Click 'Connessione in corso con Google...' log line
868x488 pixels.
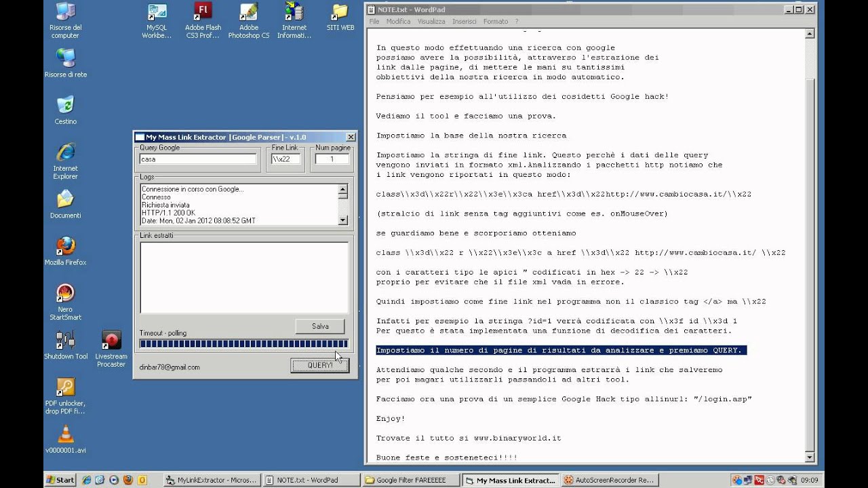[x=193, y=189]
